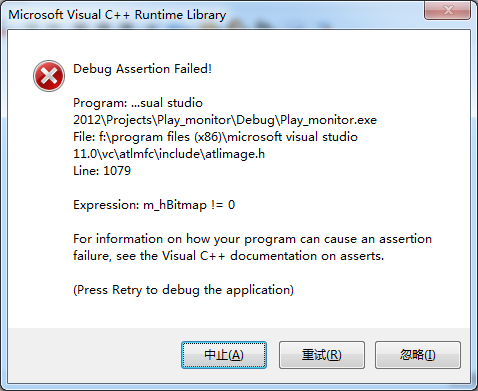Click the Microsoft Visual C++ Runtime Library title
The height and width of the screenshot is (391, 478).
pyautogui.click(x=117, y=15)
